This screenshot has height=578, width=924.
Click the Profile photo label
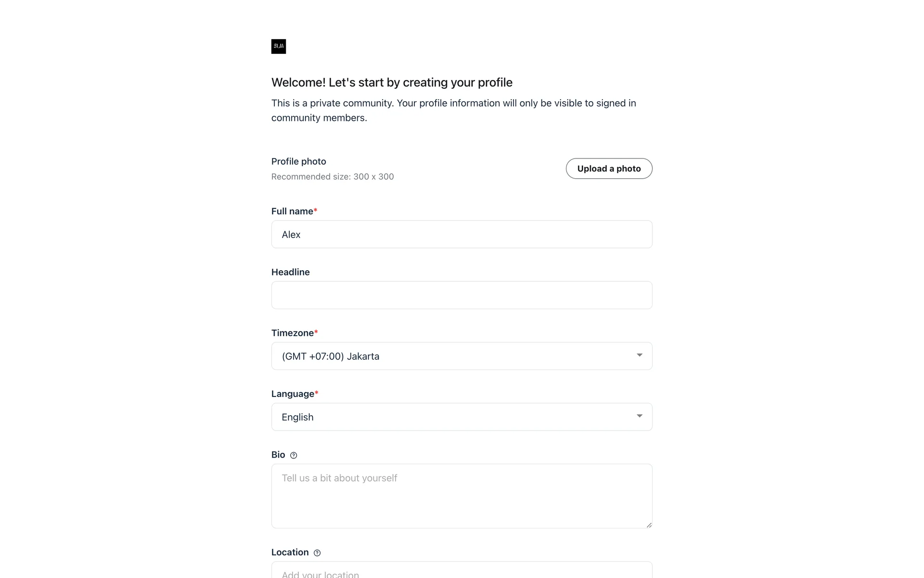pyautogui.click(x=298, y=161)
